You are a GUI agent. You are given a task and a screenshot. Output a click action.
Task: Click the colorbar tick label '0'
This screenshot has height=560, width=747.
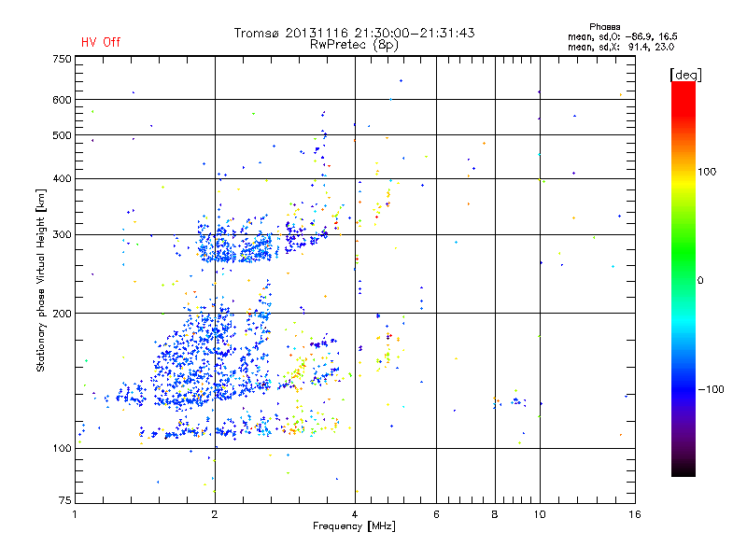(x=700, y=281)
